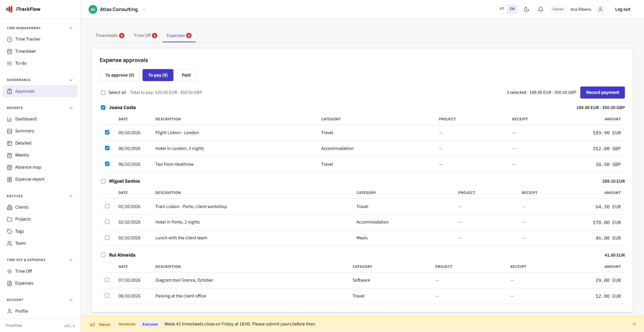Switch language to PT
644x332 pixels.
click(x=502, y=9)
